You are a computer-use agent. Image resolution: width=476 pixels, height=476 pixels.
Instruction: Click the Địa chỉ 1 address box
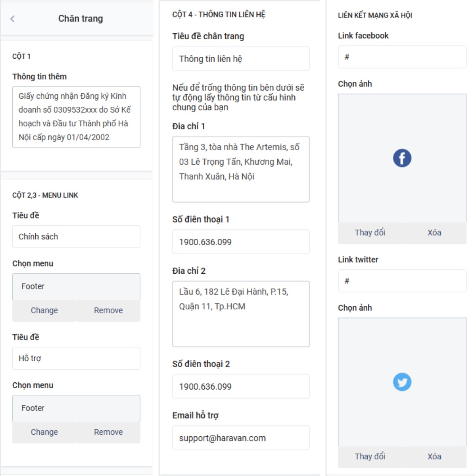pyautogui.click(x=241, y=169)
